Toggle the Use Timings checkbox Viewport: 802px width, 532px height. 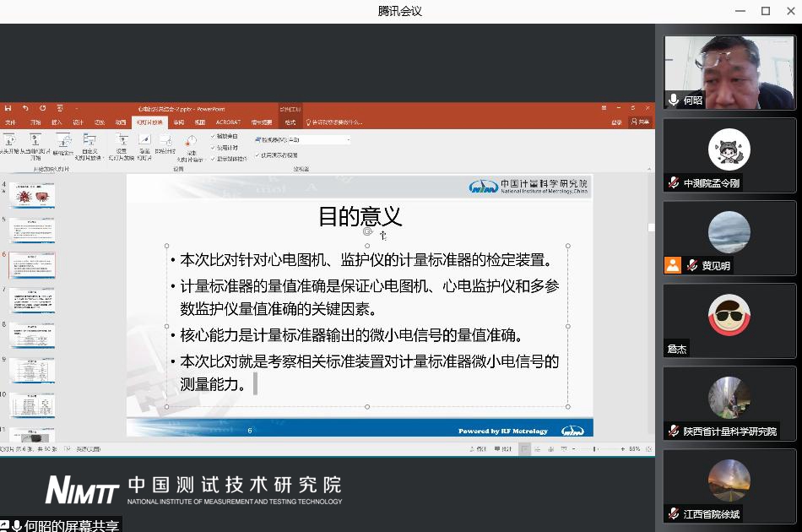coord(213,147)
